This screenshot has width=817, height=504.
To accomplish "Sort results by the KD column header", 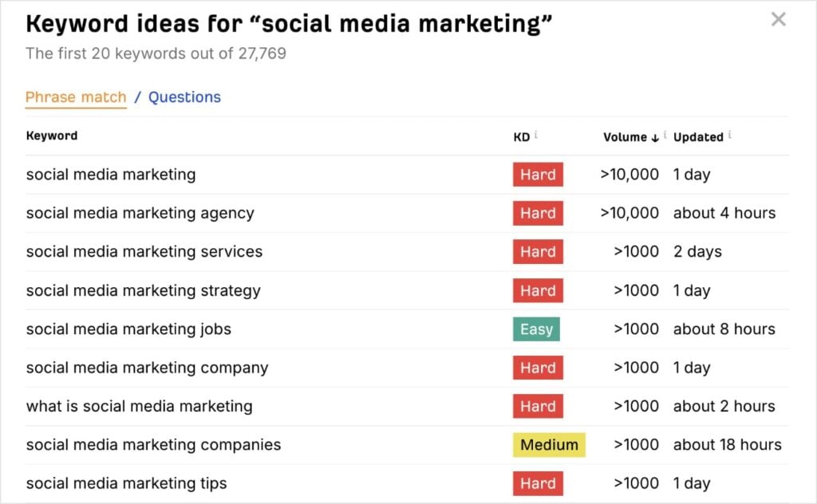I will tap(522, 136).
